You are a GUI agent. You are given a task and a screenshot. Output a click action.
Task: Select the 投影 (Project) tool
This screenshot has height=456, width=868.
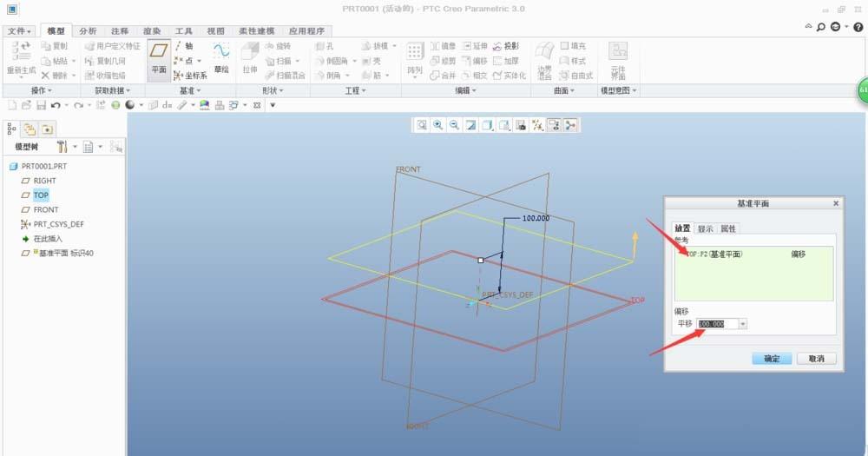point(506,46)
